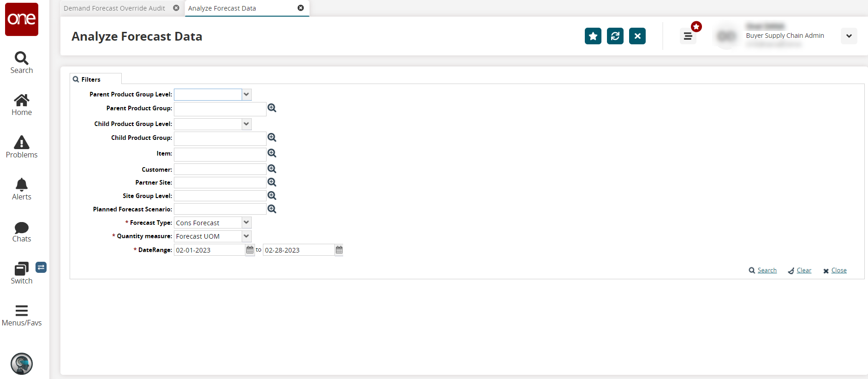Open lookup for Parent Product Group
This screenshot has height=379, width=868.
(272, 108)
